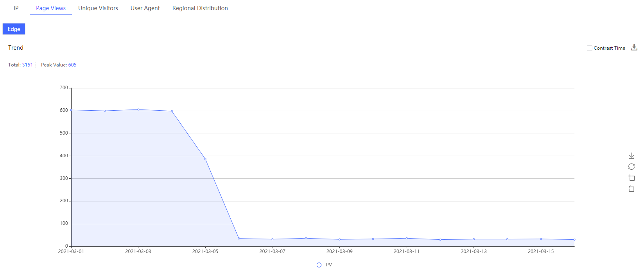Toggle the PV series legend marker
The width and height of the screenshot is (644, 273).
coord(319,265)
